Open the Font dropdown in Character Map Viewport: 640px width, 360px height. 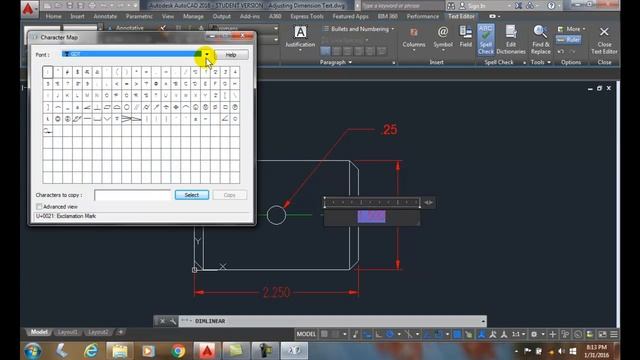point(207,54)
